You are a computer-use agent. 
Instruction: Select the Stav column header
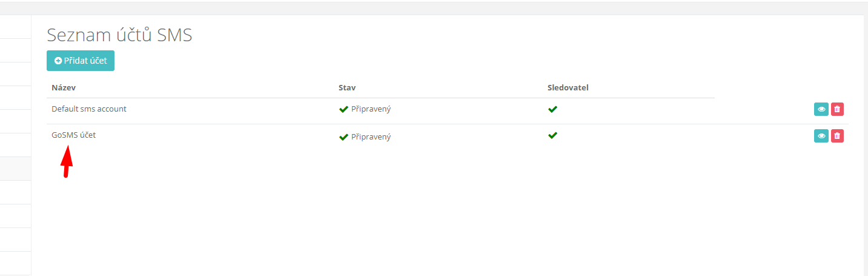coord(347,88)
